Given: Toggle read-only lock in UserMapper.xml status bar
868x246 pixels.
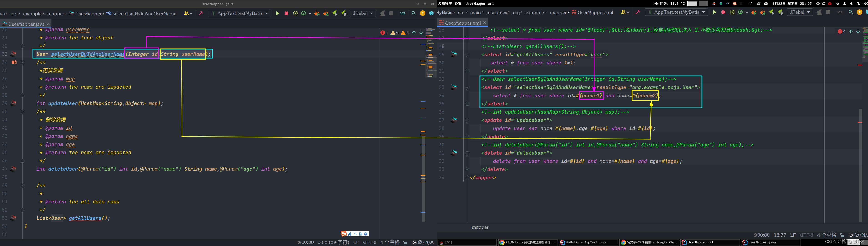Looking at the screenshot, I should [x=842, y=235].
